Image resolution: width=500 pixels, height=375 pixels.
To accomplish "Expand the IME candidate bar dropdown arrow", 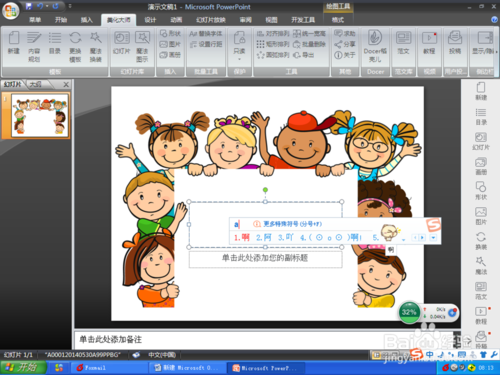I will [x=433, y=238].
